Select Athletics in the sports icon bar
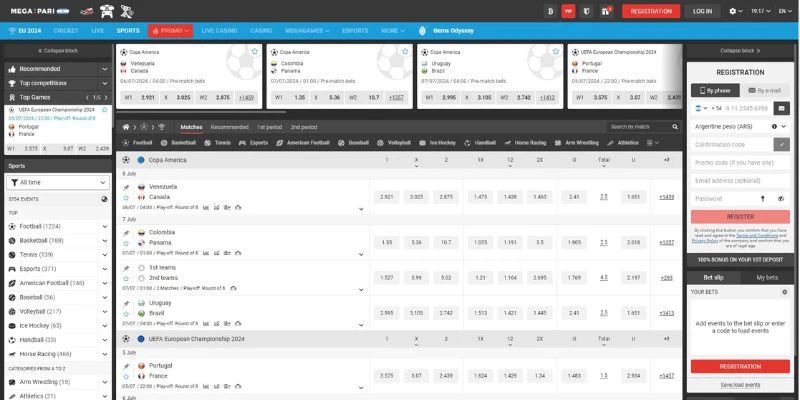The height and width of the screenshot is (400, 800). tap(623, 143)
